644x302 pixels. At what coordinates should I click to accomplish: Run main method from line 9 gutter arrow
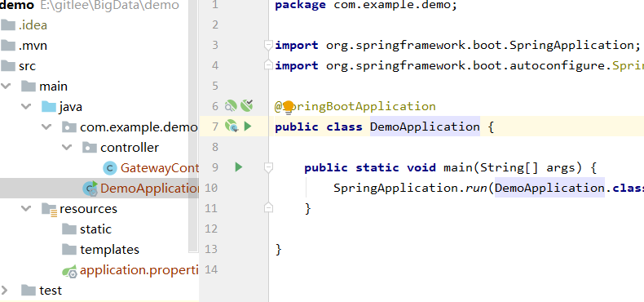(239, 167)
